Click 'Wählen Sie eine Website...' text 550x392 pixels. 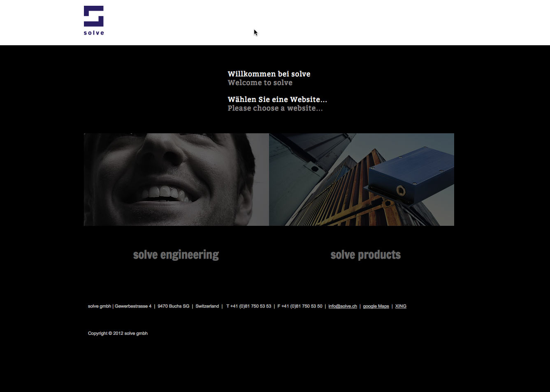277,100
